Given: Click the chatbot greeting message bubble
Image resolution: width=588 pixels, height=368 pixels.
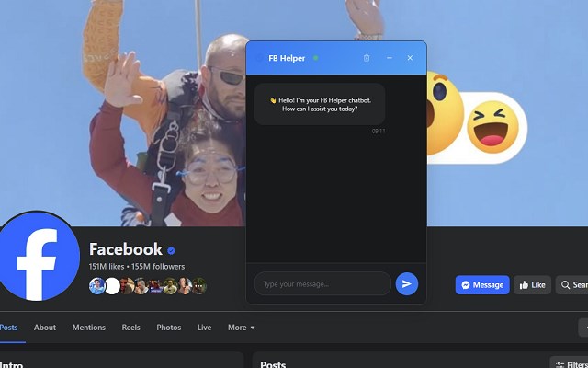Looking at the screenshot, I should point(320,104).
